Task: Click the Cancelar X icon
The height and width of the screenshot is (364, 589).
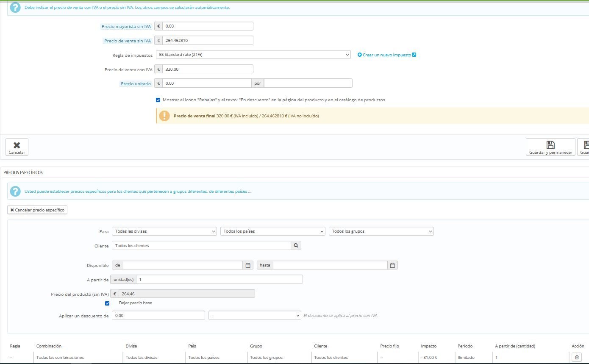Action: (17, 145)
